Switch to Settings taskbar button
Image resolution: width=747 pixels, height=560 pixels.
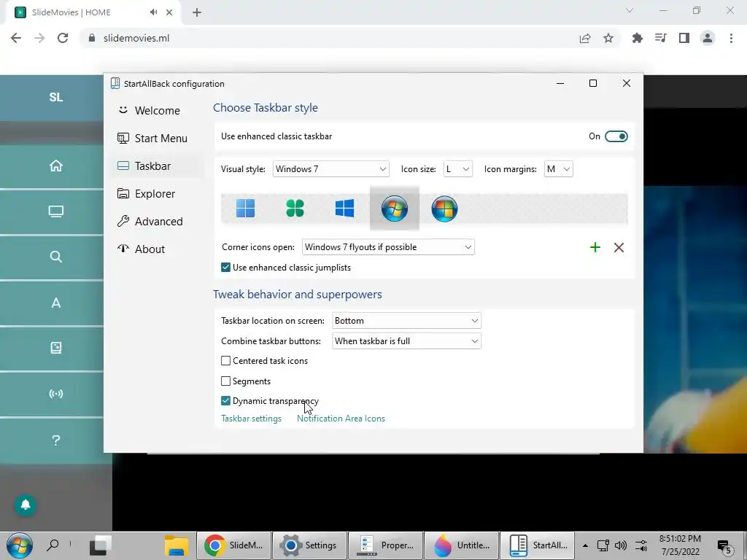tap(309, 545)
